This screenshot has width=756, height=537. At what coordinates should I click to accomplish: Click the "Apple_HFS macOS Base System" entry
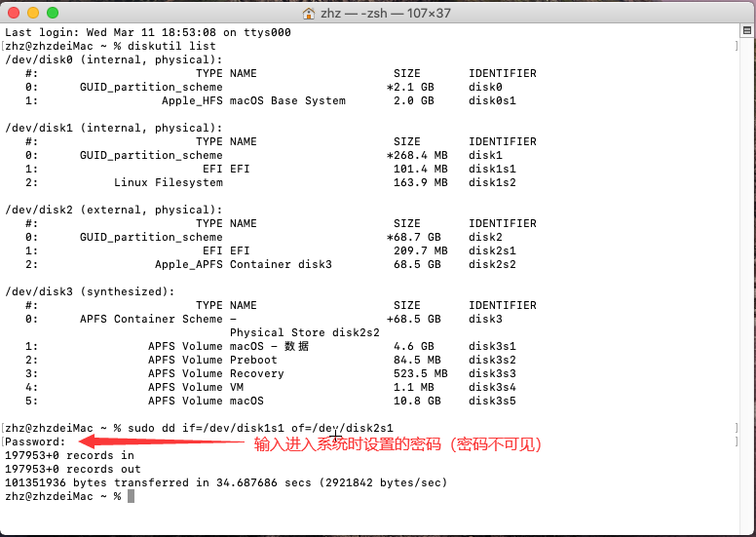click(253, 100)
